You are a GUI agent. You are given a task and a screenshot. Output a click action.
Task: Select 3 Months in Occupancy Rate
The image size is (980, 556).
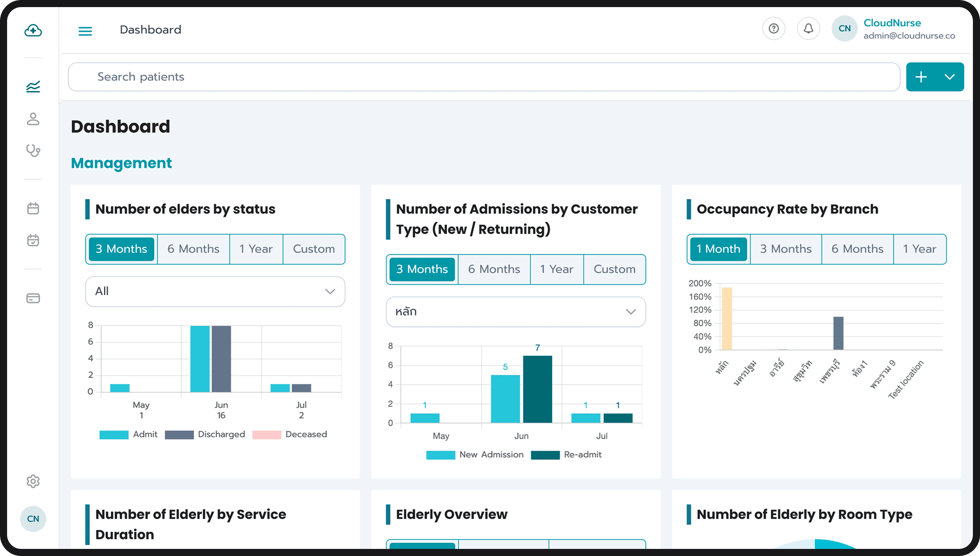tap(786, 249)
